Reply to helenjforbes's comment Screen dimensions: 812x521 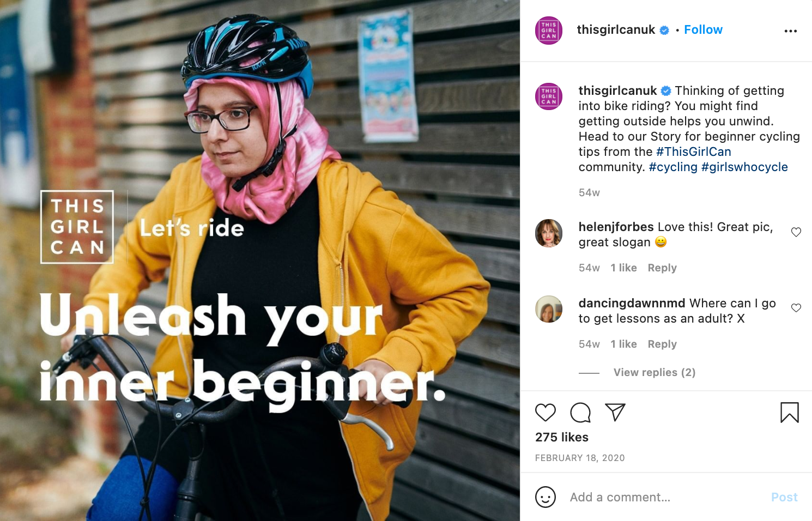pyautogui.click(x=662, y=268)
